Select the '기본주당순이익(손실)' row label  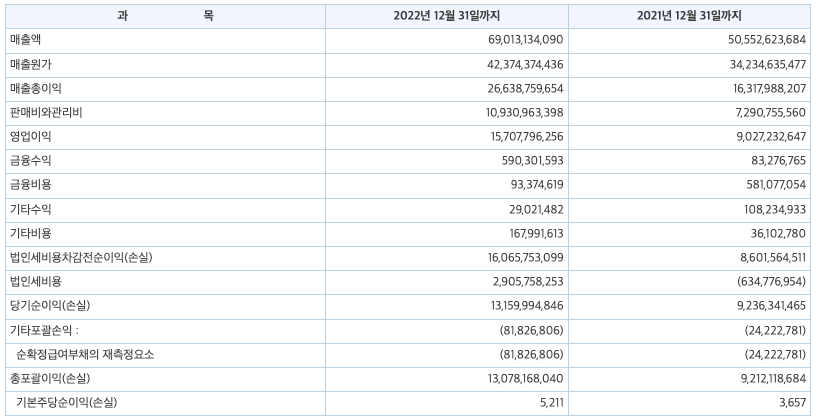(67, 403)
